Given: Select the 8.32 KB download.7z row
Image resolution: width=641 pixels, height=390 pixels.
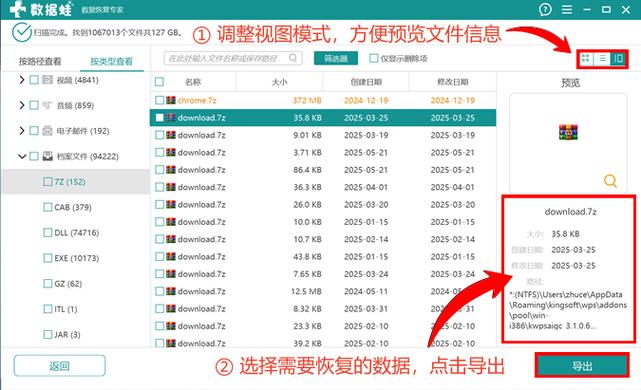Looking at the screenshot, I should pos(323,309).
